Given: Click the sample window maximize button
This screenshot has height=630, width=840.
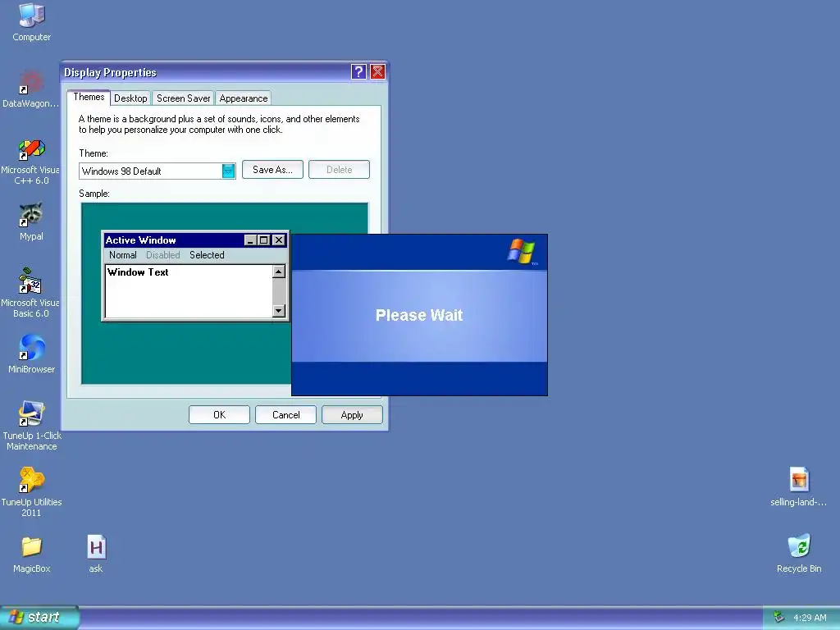Looking at the screenshot, I should tap(263, 240).
